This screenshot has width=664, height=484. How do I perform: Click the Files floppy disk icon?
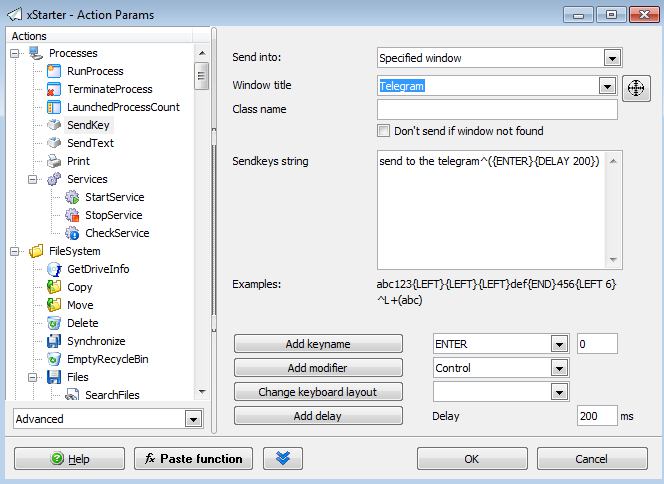pos(54,377)
